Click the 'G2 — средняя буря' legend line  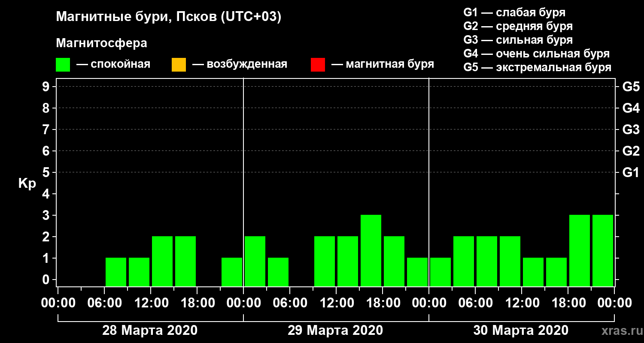point(518,26)
